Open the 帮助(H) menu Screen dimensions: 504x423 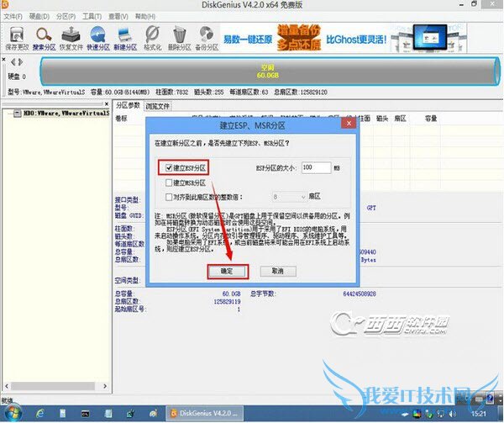[145, 17]
